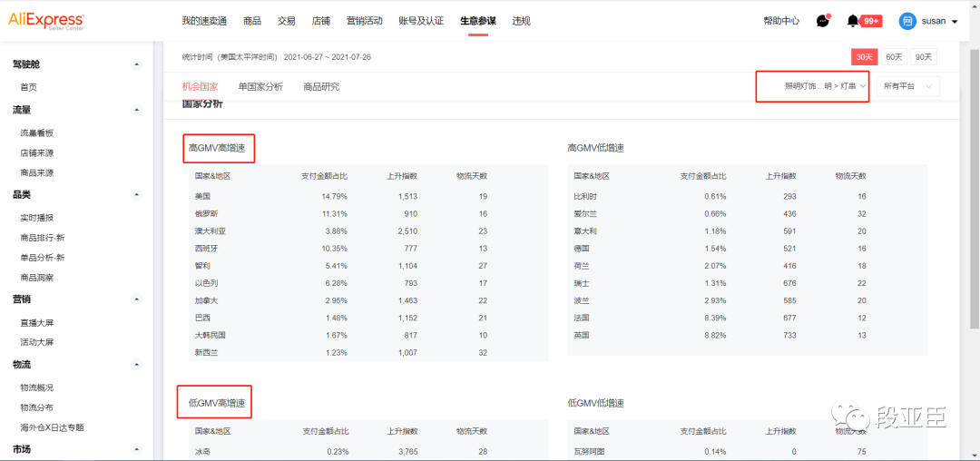The width and height of the screenshot is (980, 461).
Task: Go to 帮助中心 help center
Action: (781, 21)
